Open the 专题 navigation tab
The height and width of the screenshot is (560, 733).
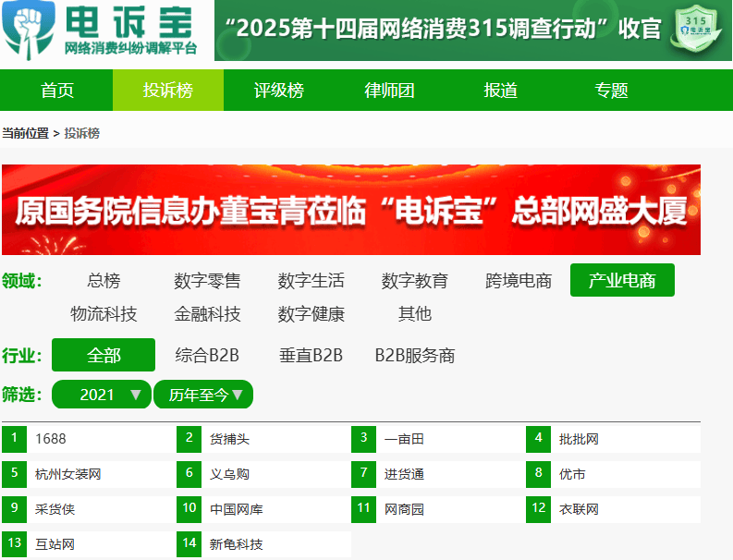[611, 91]
